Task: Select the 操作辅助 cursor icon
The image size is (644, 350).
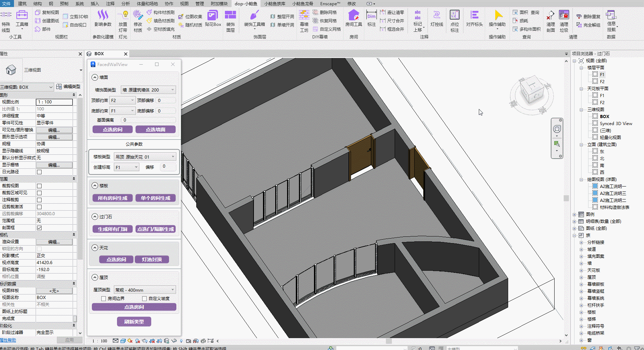Action: (x=497, y=15)
